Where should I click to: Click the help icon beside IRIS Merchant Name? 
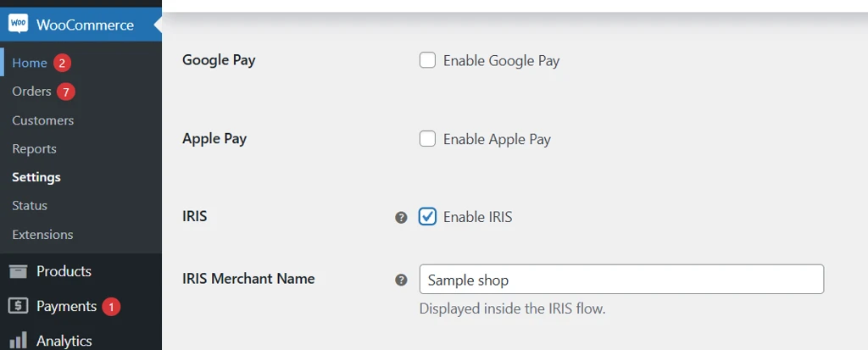[x=402, y=280]
